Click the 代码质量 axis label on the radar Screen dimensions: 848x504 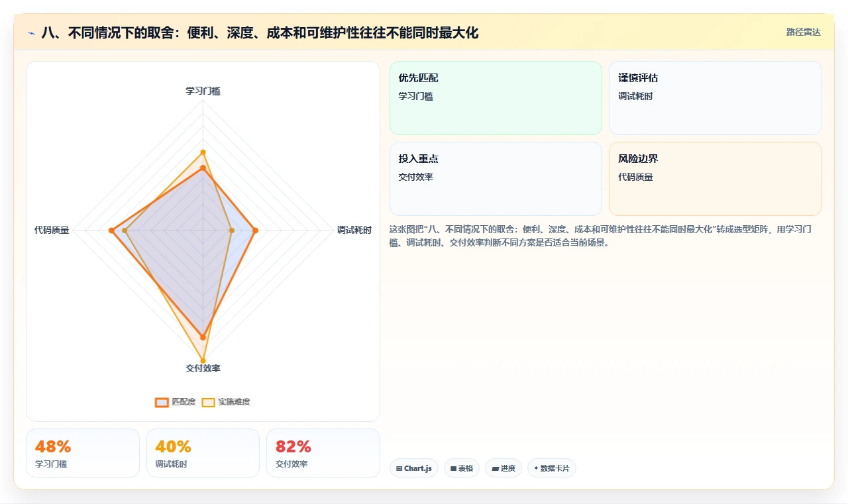click(x=52, y=230)
